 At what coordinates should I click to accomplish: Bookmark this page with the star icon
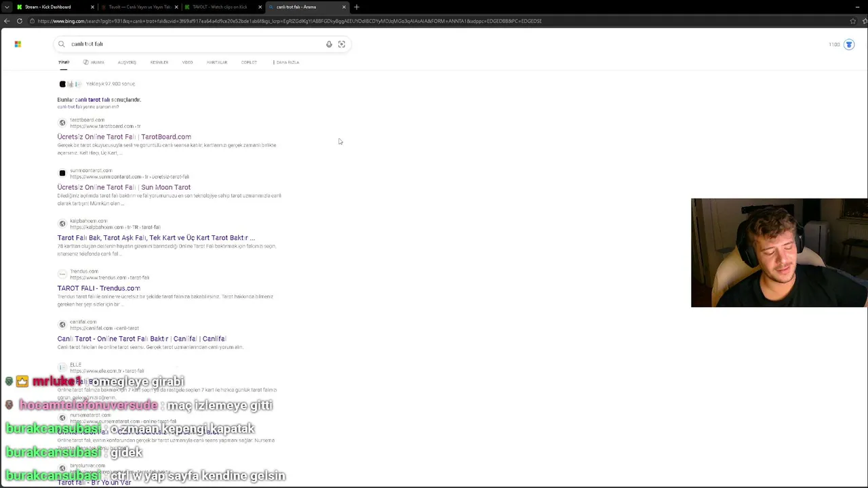point(852,21)
